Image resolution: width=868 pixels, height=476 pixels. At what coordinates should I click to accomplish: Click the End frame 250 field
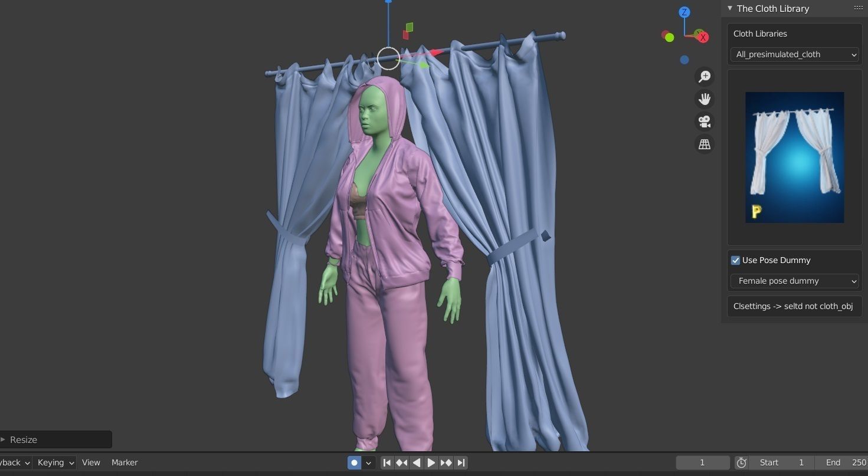(x=841, y=462)
